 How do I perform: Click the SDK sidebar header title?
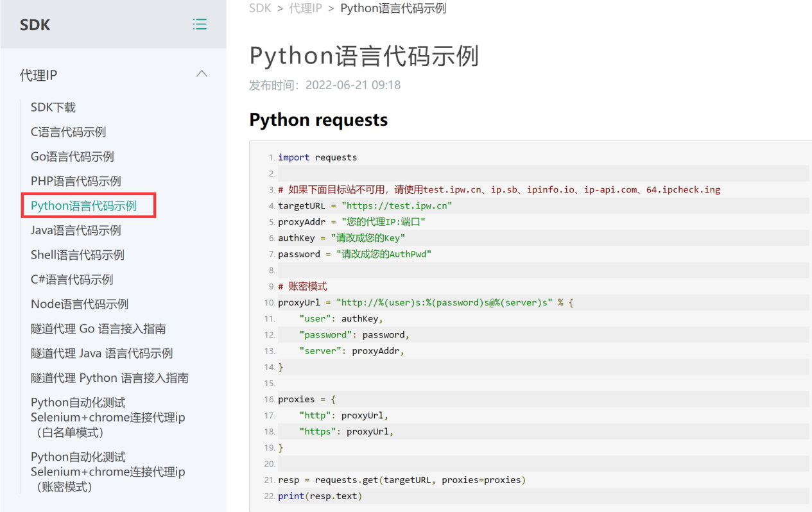[x=35, y=25]
